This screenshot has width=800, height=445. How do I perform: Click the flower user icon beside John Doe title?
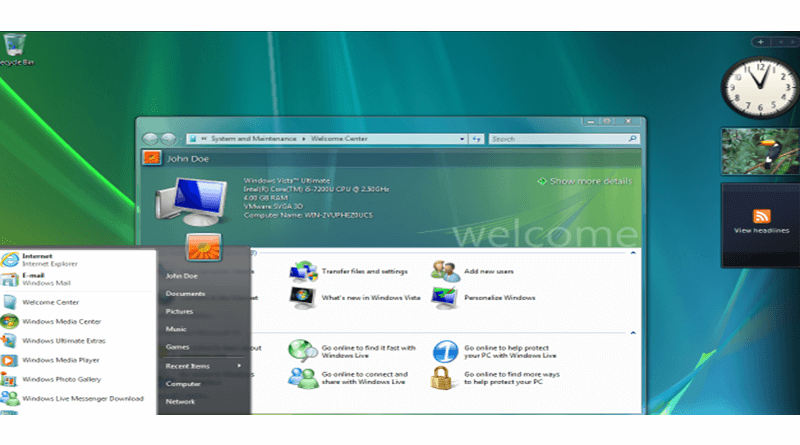pyautogui.click(x=152, y=158)
